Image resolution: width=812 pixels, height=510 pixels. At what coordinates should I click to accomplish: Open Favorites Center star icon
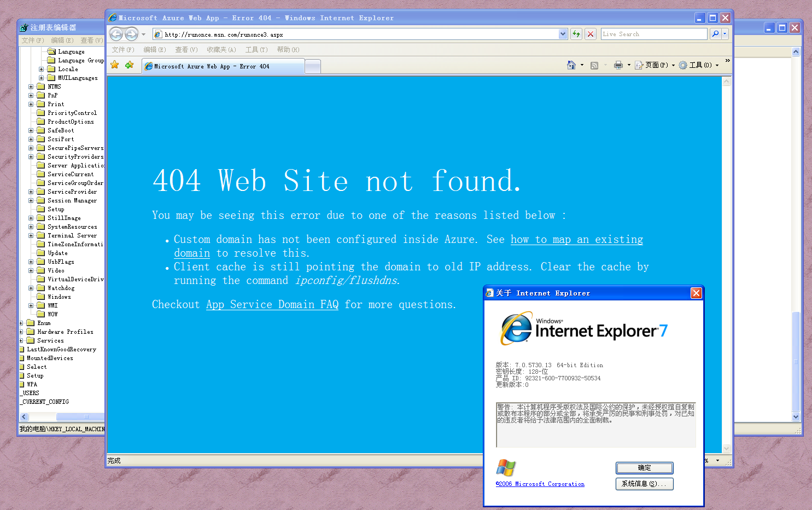coord(115,65)
